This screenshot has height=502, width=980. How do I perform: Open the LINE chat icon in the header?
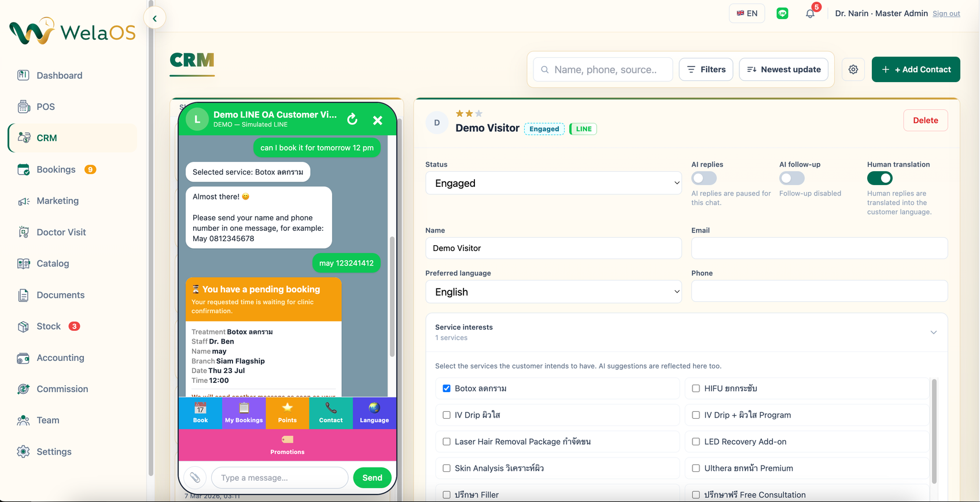coord(782,13)
